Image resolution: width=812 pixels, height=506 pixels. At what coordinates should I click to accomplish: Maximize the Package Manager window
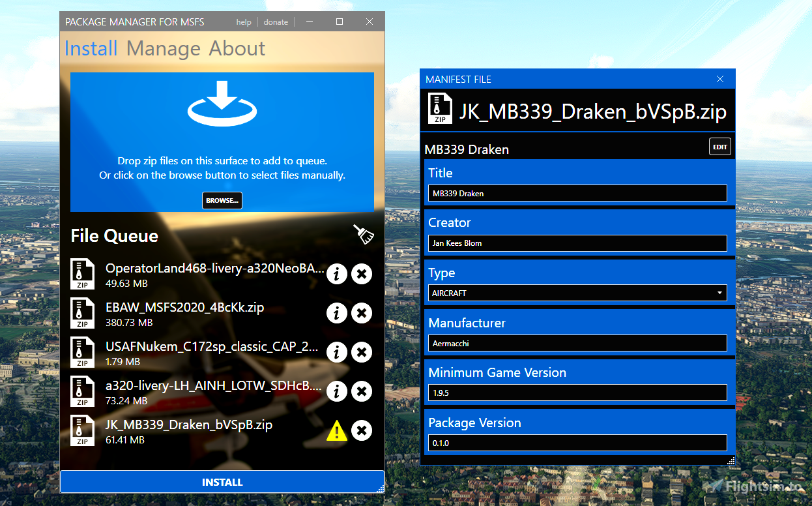point(340,22)
